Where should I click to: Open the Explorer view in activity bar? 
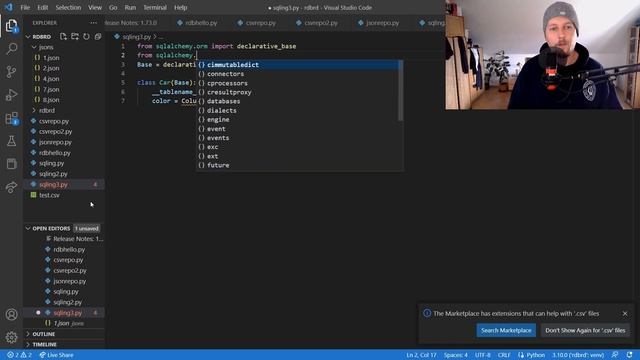click(11, 26)
